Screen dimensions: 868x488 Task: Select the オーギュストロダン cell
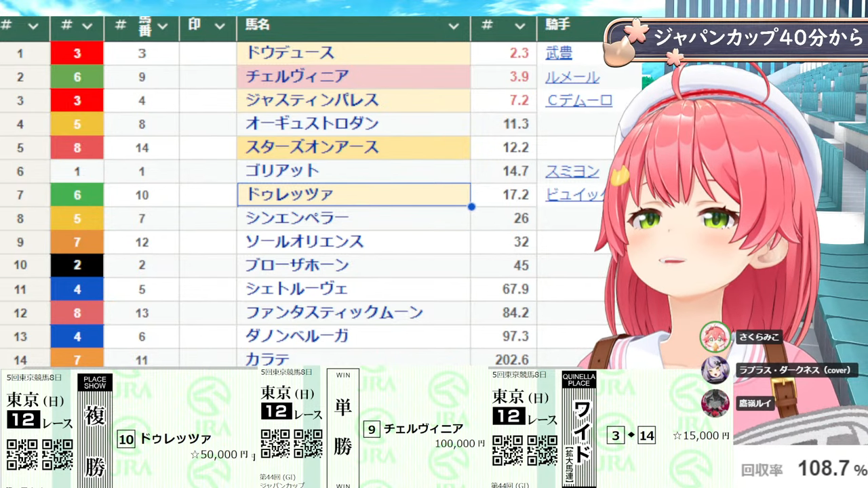[353, 124]
